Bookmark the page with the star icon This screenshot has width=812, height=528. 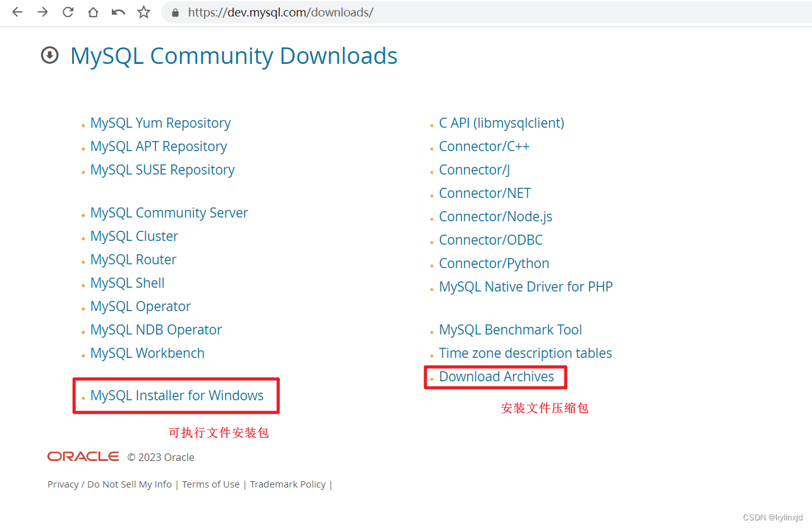click(144, 12)
